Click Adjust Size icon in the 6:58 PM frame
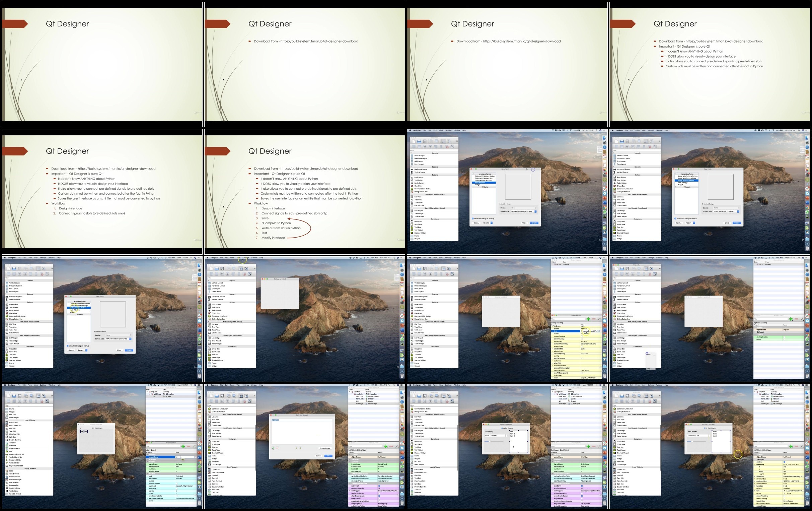Image resolution: width=812 pixels, height=511 pixels. pyautogui.click(x=452, y=146)
